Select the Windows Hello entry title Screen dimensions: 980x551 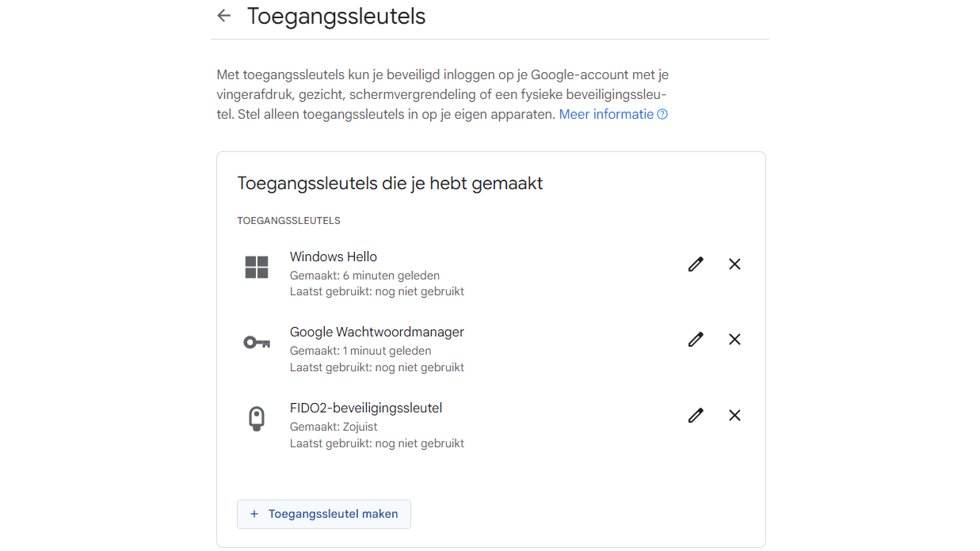(334, 256)
